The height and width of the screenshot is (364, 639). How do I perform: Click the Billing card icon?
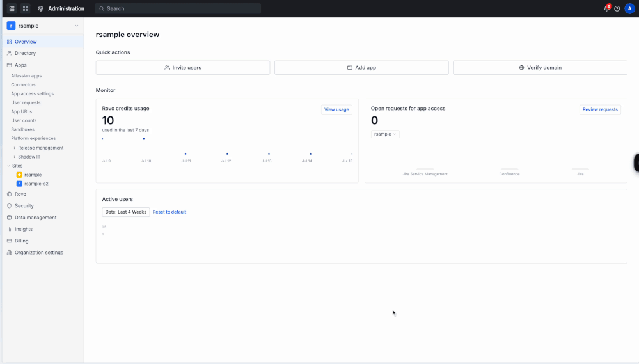click(10, 241)
